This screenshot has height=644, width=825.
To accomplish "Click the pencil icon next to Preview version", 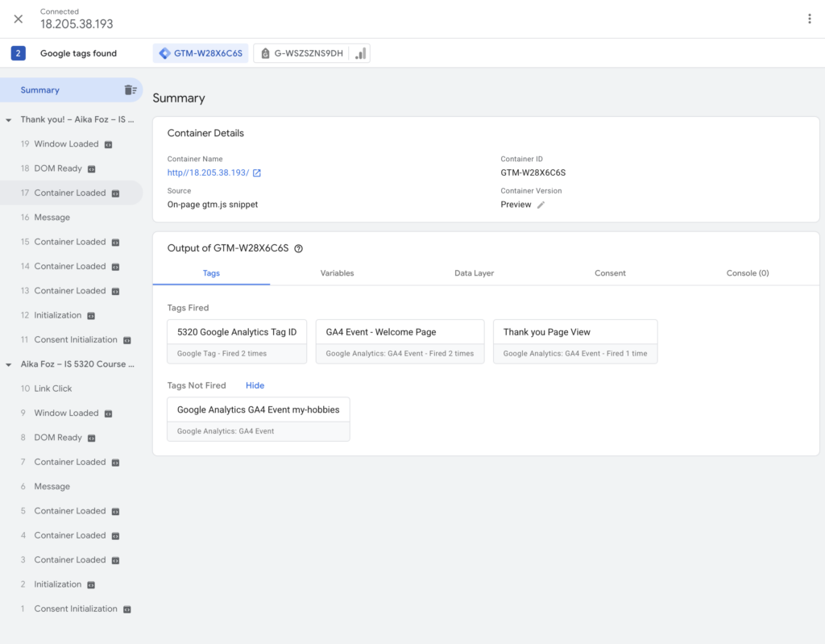I will click(x=541, y=205).
